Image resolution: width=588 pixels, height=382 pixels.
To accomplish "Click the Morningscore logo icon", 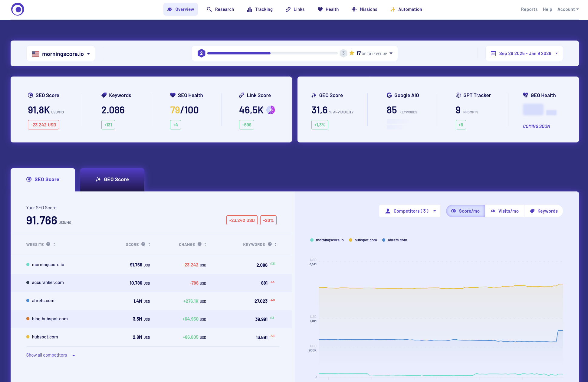I will (x=18, y=9).
